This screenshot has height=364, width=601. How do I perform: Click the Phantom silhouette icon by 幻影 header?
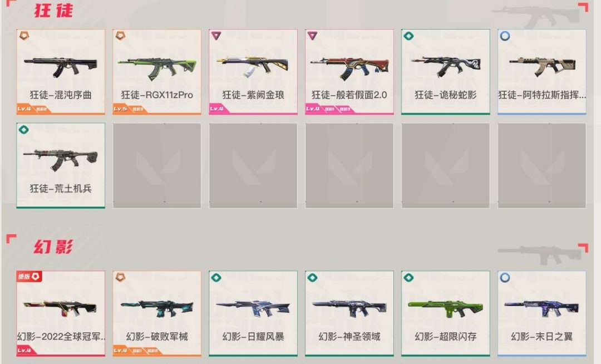540,254
